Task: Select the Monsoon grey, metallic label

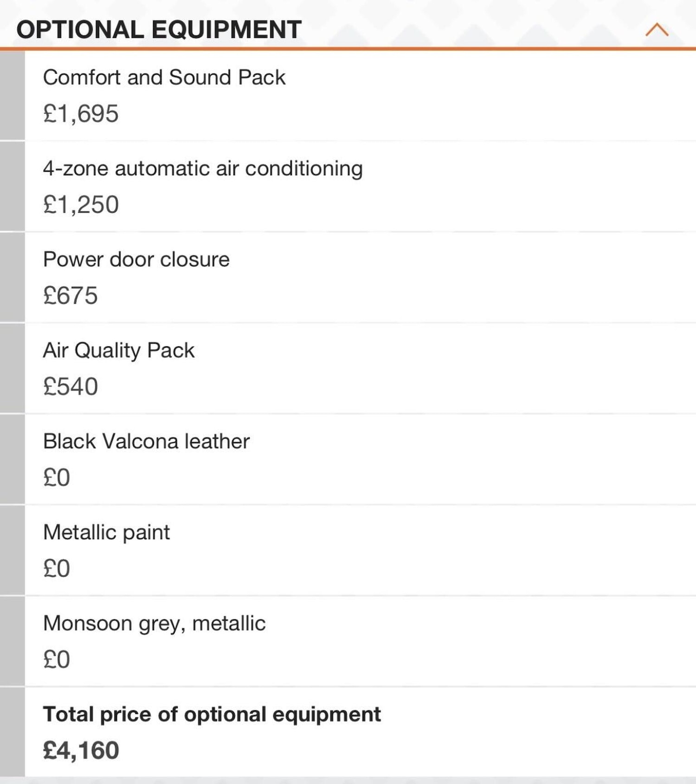Action: (x=154, y=623)
